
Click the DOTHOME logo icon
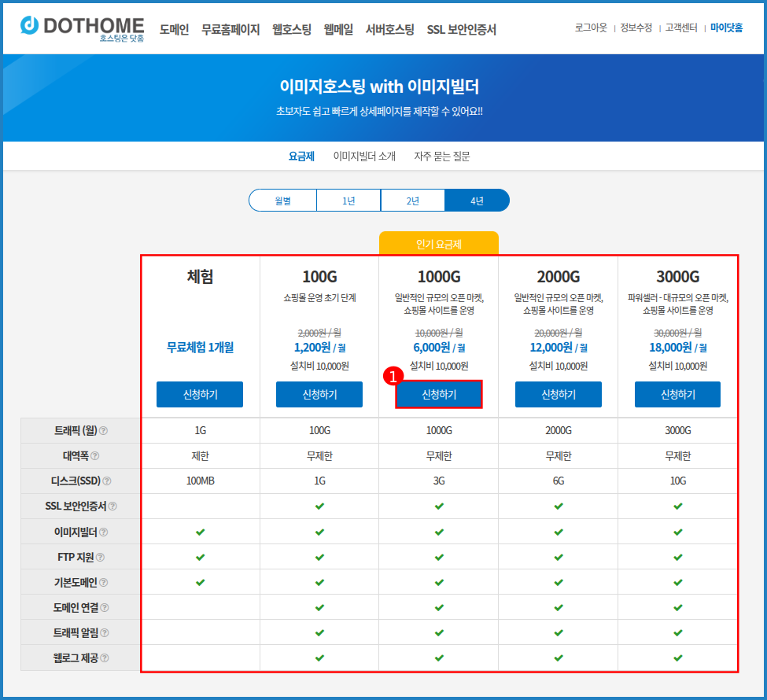point(31,26)
